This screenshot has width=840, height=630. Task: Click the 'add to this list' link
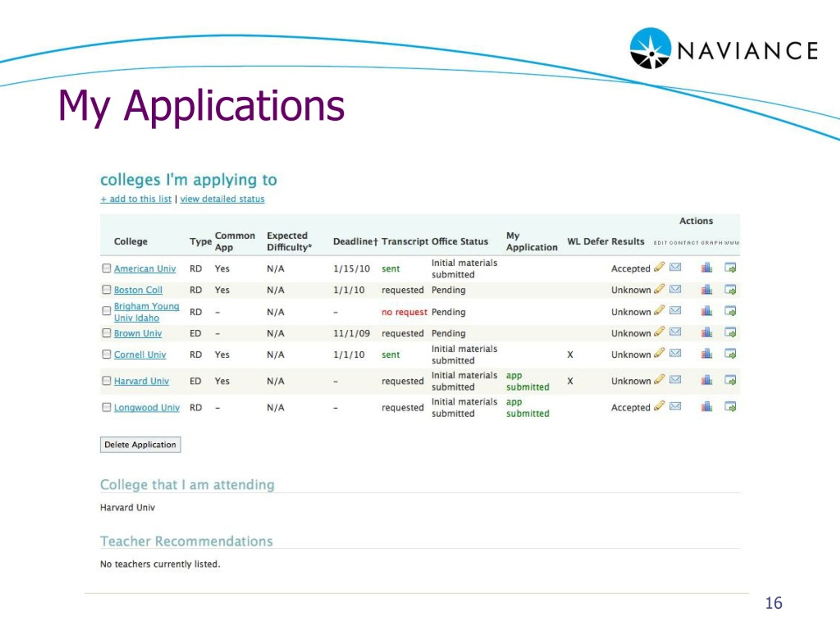136,199
